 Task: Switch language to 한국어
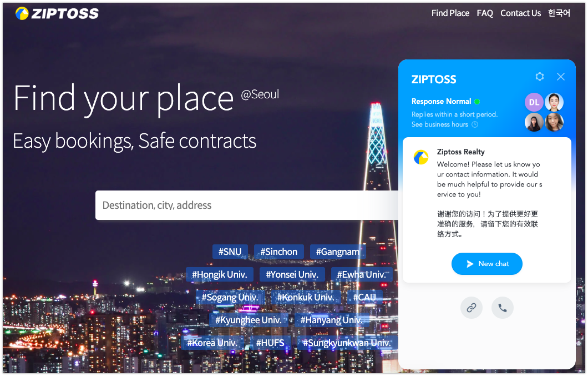(559, 13)
